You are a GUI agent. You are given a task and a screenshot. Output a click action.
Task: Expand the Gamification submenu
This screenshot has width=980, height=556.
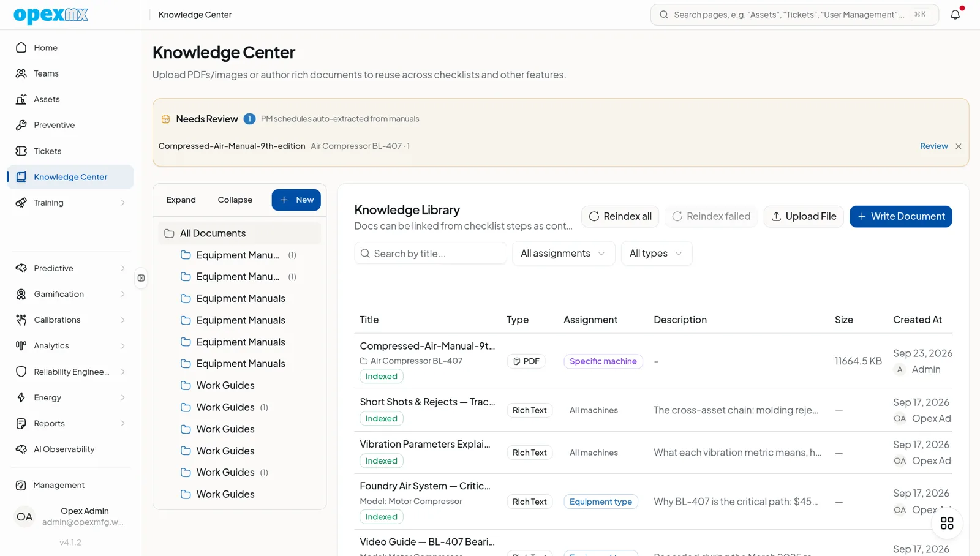[123, 294]
